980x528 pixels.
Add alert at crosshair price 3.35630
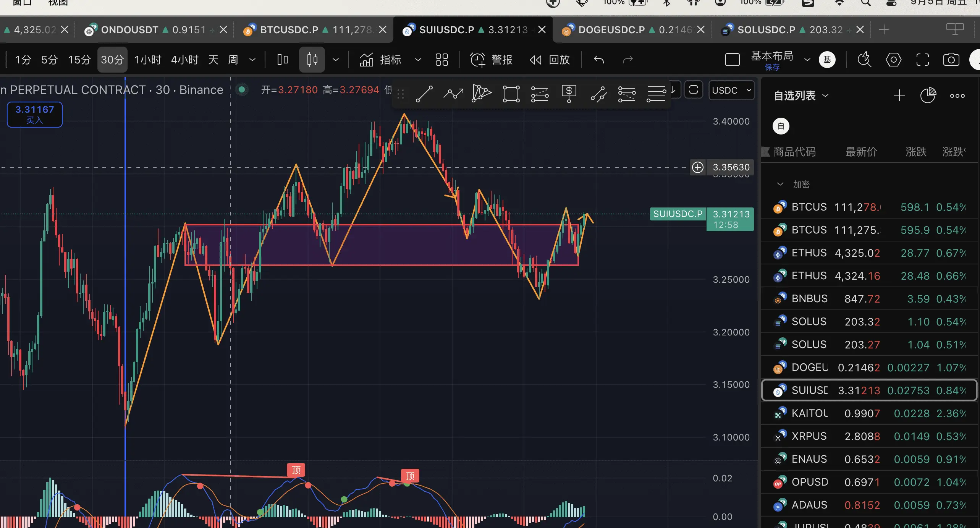[698, 167]
